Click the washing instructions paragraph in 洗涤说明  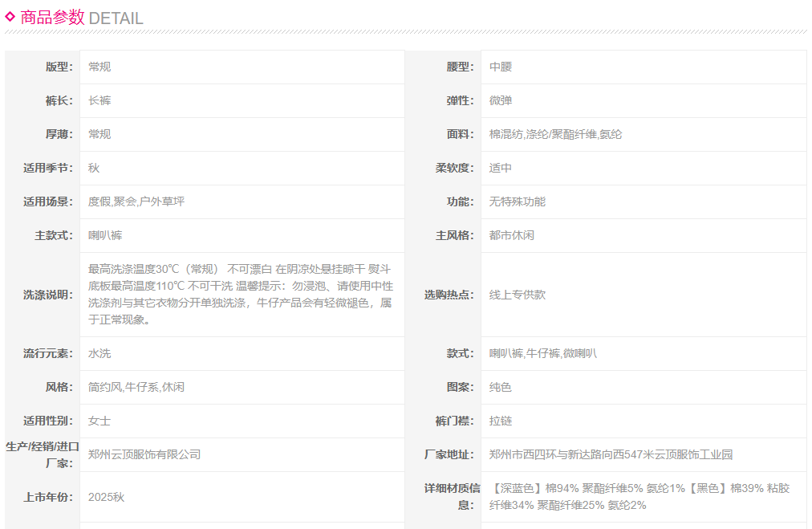click(240, 294)
